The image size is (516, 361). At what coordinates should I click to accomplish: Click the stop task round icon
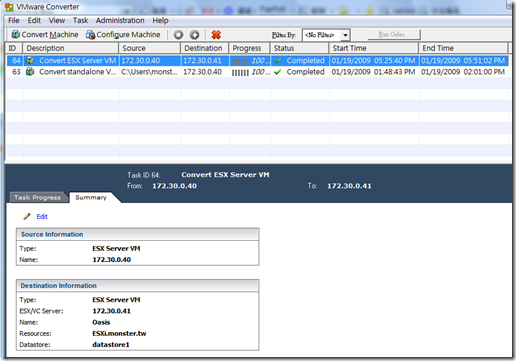point(178,35)
